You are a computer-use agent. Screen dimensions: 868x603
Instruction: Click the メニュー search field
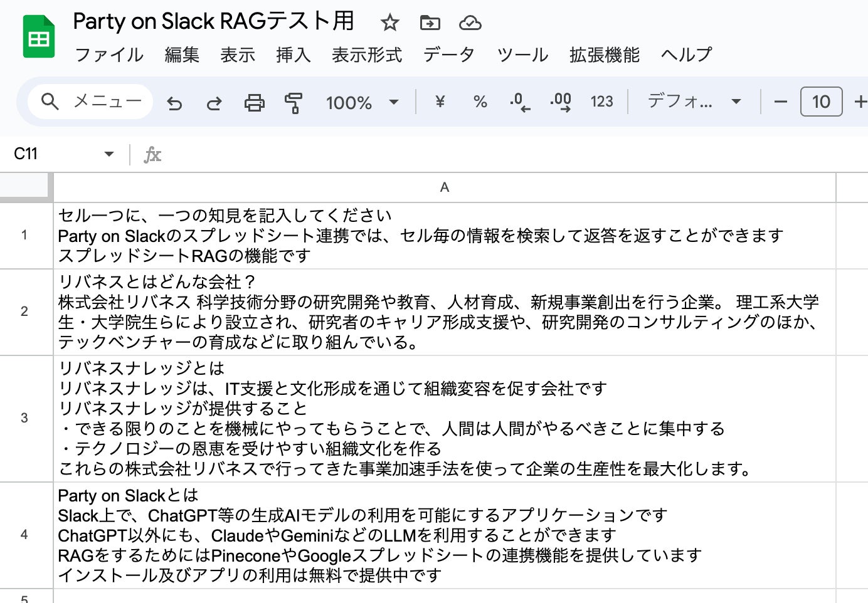90,102
